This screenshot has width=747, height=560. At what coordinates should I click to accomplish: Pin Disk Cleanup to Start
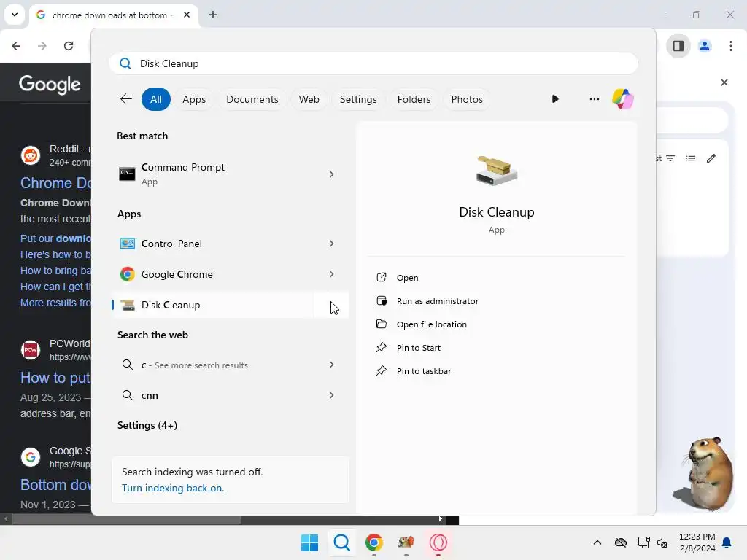click(x=418, y=348)
